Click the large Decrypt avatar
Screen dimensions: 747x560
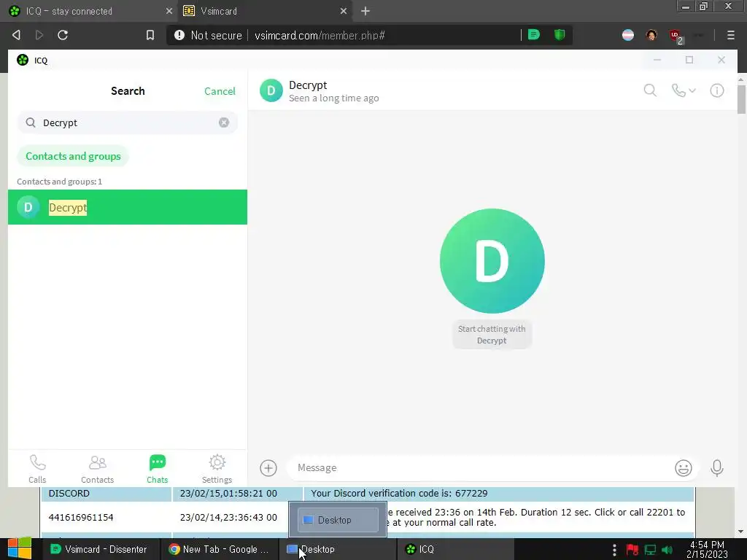492,261
